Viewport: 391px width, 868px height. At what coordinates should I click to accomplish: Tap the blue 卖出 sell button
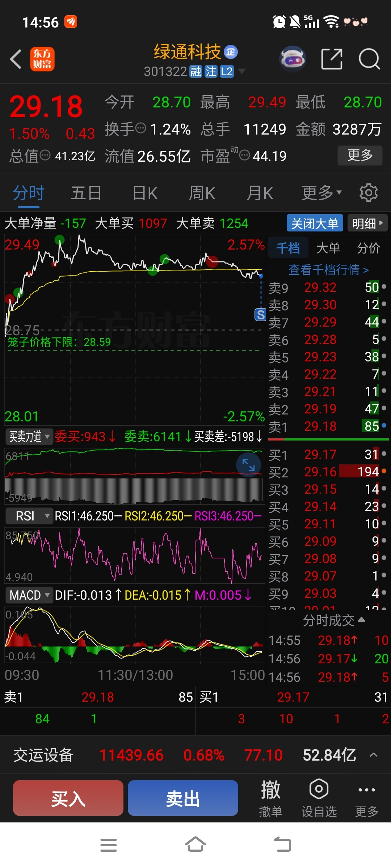pyautogui.click(x=183, y=798)
